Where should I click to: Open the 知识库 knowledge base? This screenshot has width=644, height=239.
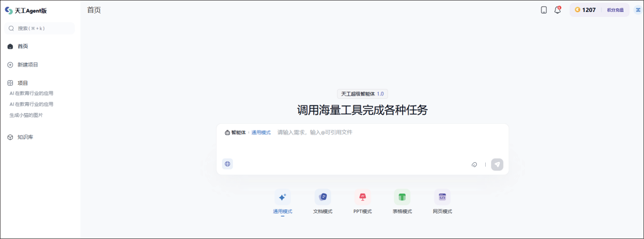(x=25, y=137)
